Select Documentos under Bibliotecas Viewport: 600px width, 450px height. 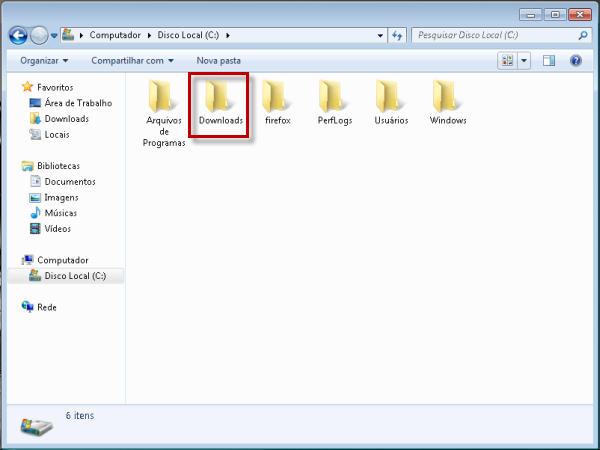(x=70, y=182)
